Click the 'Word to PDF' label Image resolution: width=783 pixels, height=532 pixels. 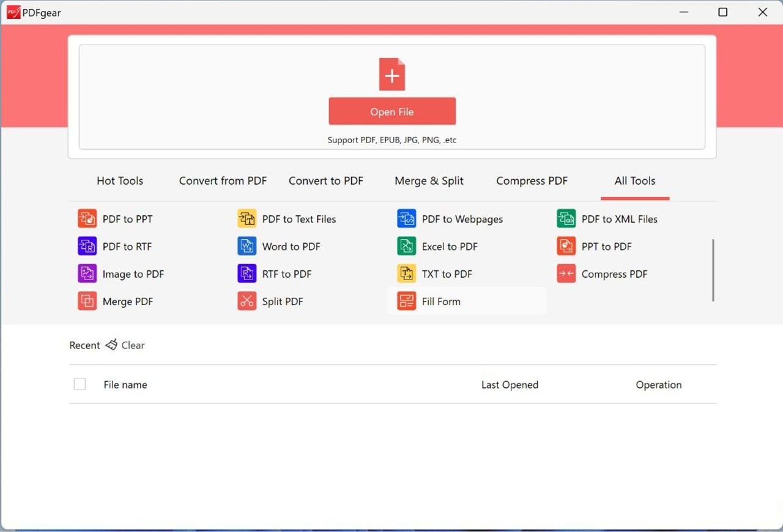click(291, 246)
